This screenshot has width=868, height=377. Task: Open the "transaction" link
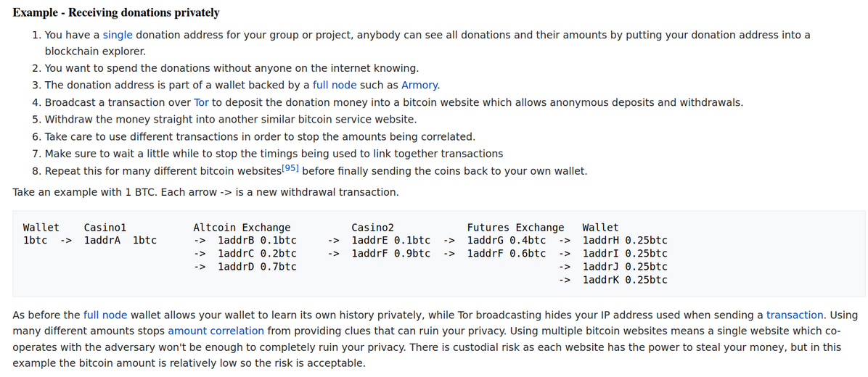[795, 315]
